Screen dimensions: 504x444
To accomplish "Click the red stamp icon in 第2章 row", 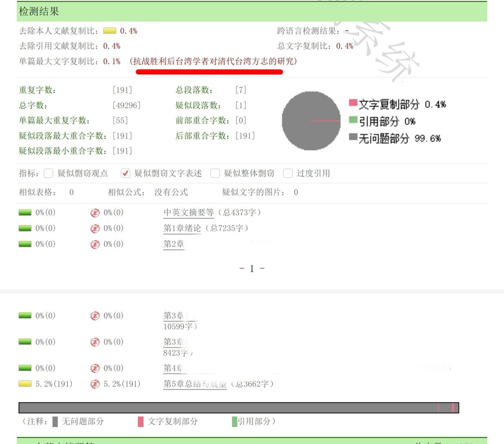I will point(95,244).
